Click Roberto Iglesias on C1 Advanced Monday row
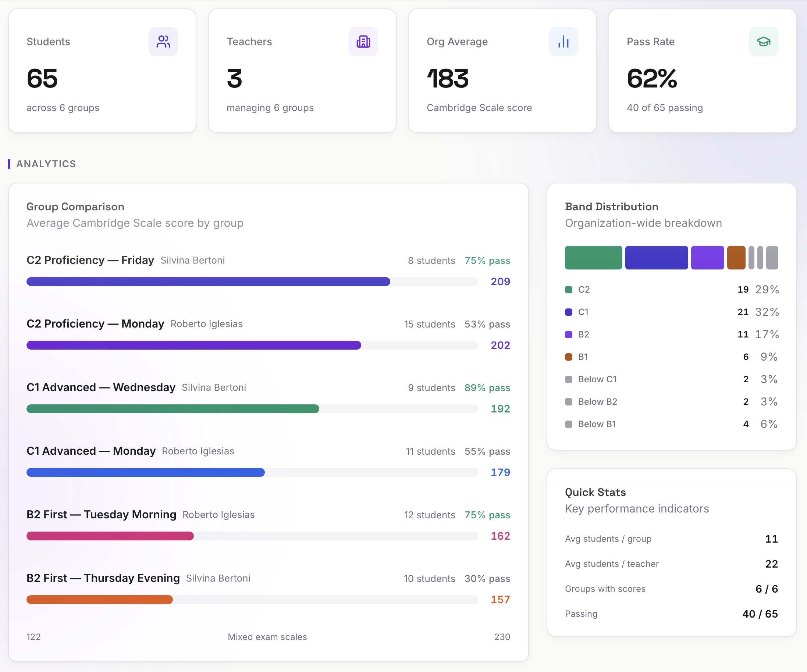Viewport: 807px width, 672px height. (x=198, y=451)
